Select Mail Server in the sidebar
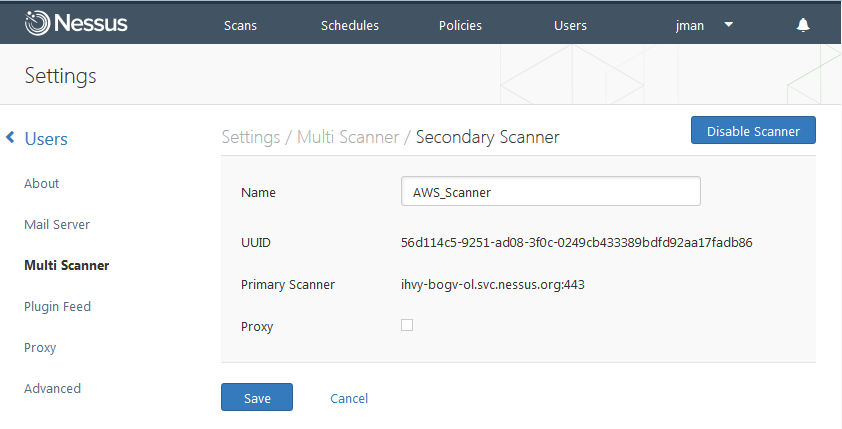 pos(57,224)
